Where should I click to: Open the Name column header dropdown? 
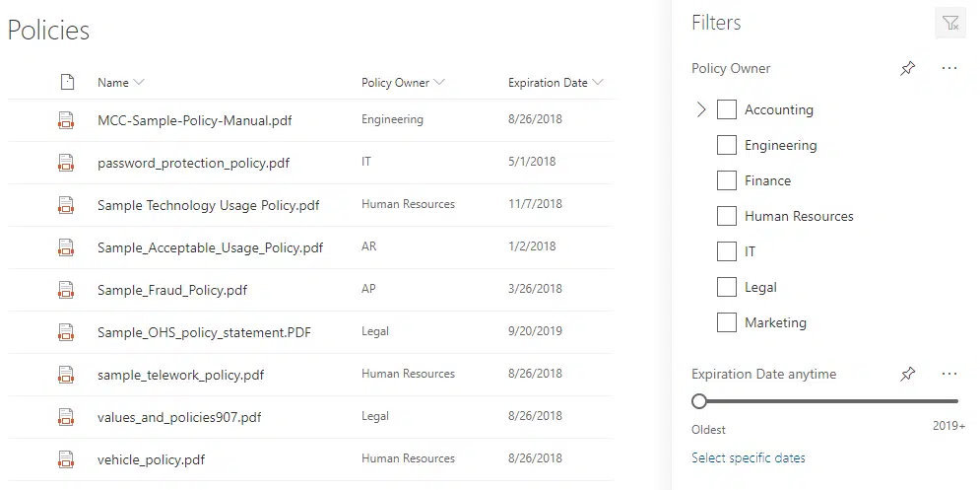point(121,83)
